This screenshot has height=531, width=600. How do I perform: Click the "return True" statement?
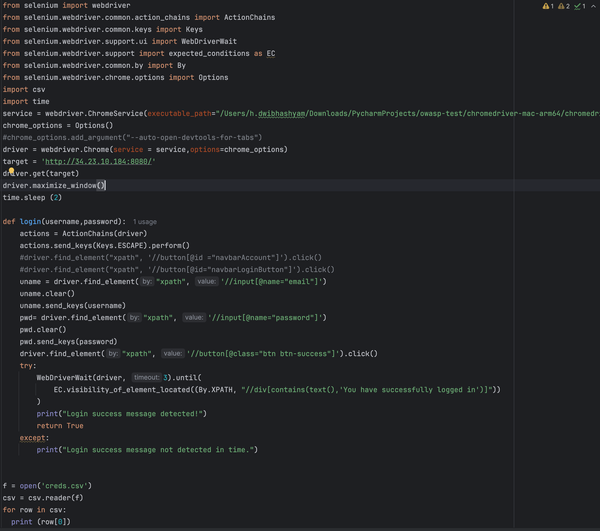60,426
